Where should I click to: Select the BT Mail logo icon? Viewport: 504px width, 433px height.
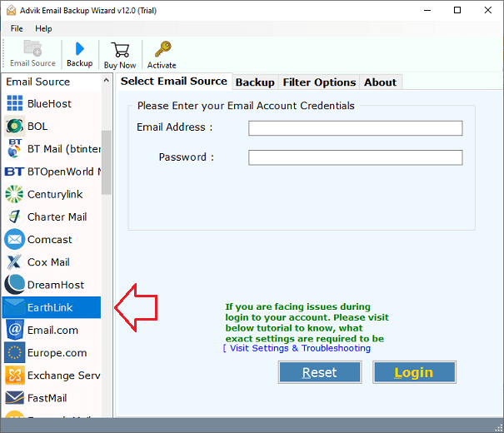pos(14,148)
